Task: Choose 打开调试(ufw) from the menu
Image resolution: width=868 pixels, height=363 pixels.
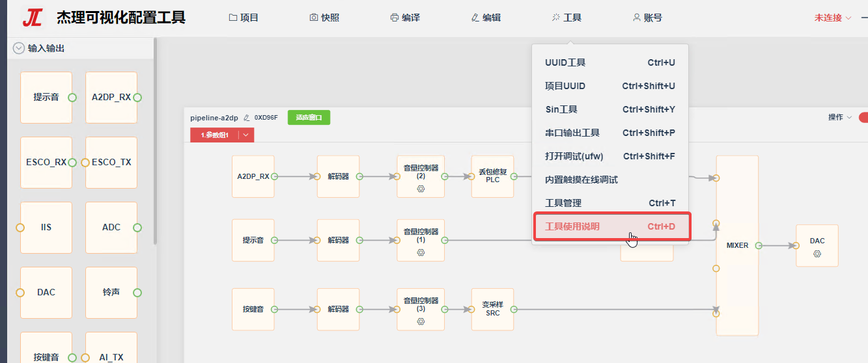Action: 610,157
